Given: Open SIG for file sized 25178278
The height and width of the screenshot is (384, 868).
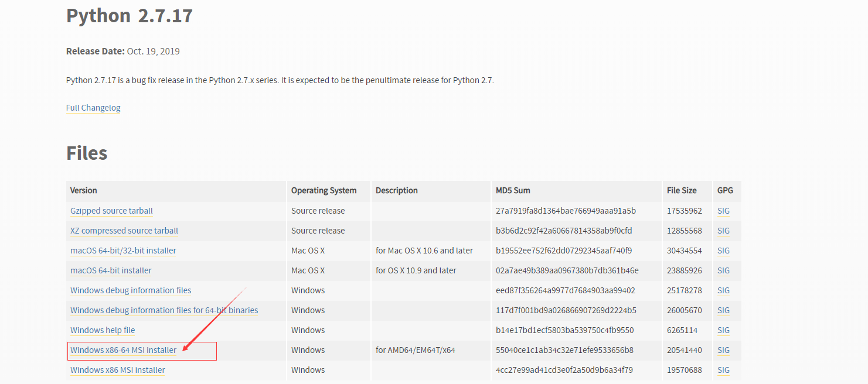Looking at the screenshot, I should pos(723,290).
